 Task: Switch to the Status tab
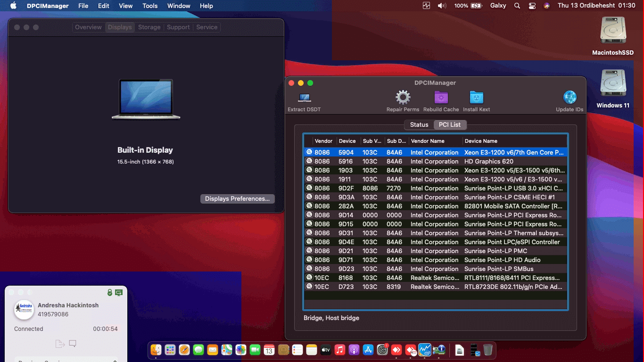coord(419,125)
